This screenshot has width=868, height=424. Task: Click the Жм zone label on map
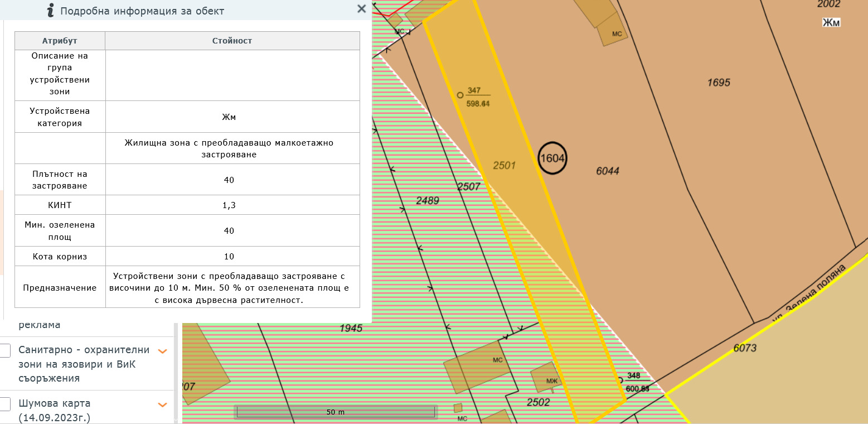point(831,22)
